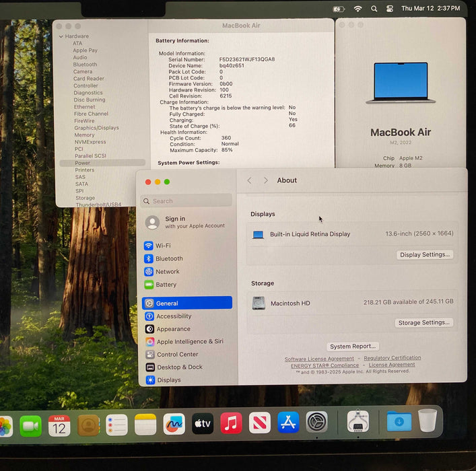Click the Search field in System Settings
This screenshot has height=471, width=476.
(x=186, y=201)
